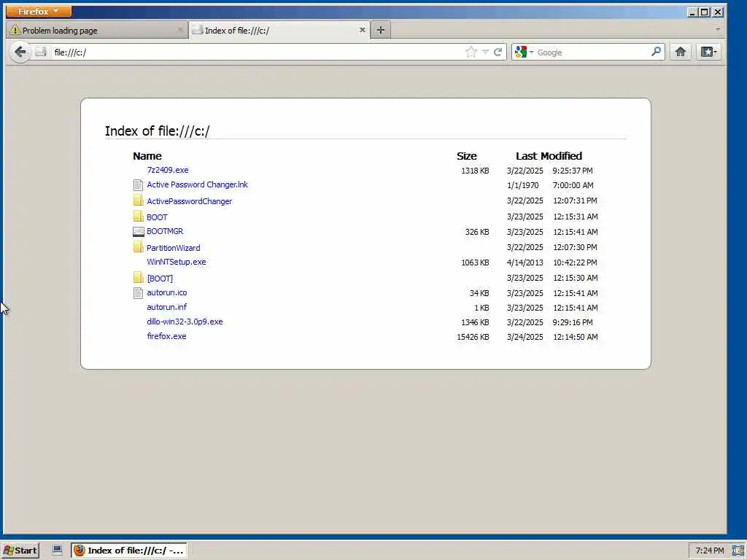Close the Index of file:///c:/ tab
This screenshot has width=747, height=560.
click(x=362, y=30)
